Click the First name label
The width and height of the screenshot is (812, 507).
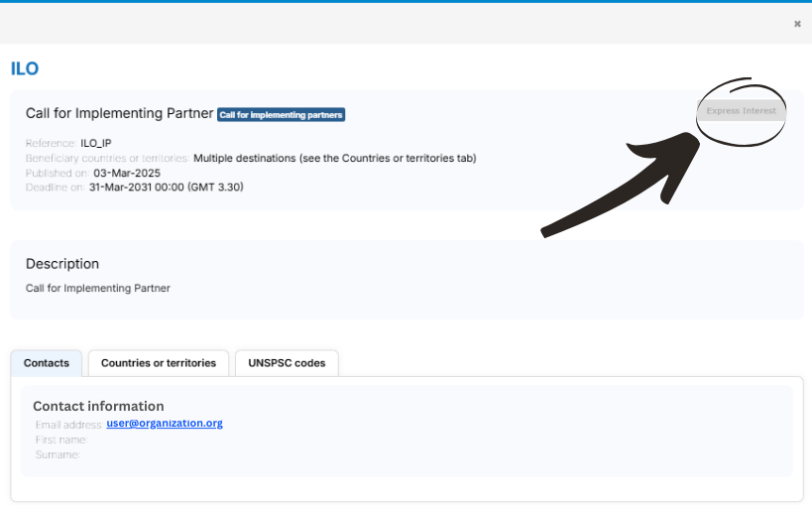61,440
